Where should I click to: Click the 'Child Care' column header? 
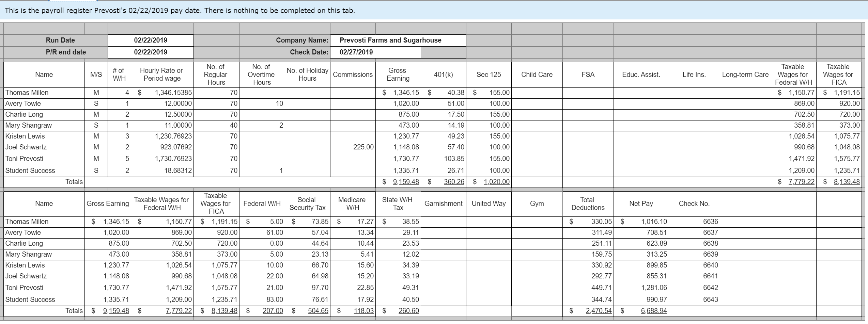tap(537, 75)
